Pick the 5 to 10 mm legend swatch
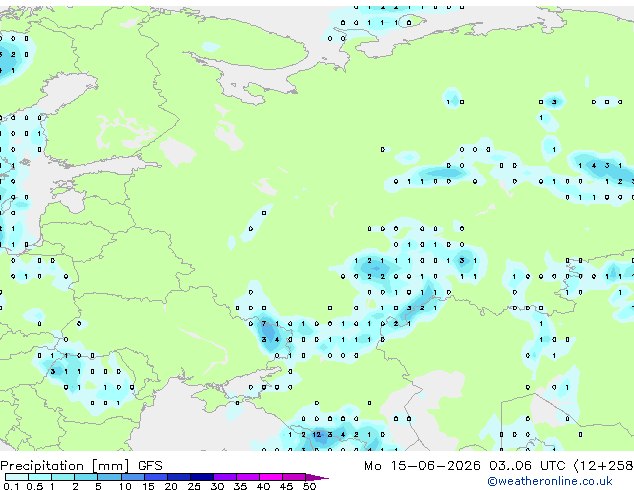 point(109,477)
